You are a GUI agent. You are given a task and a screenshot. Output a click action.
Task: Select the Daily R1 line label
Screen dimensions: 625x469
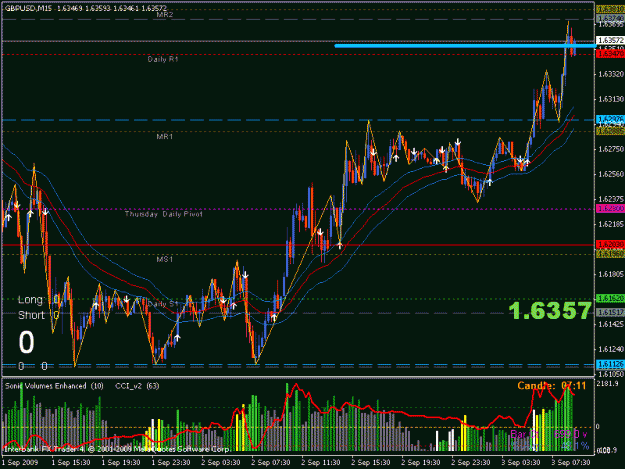[x=163, y=59]
